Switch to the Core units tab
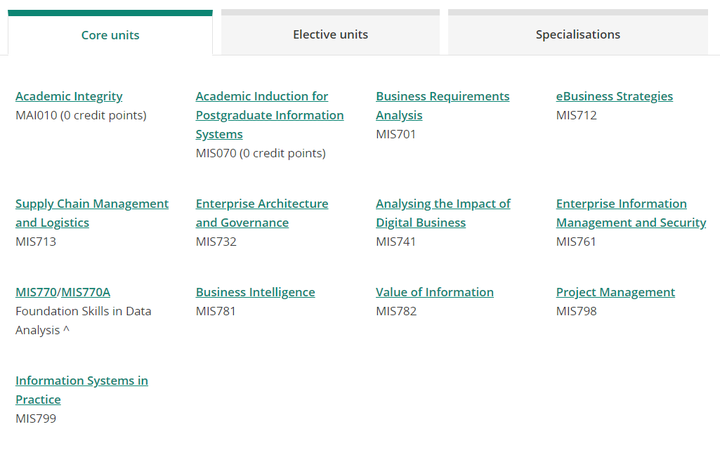720x455 pixels. coord(110,34)
